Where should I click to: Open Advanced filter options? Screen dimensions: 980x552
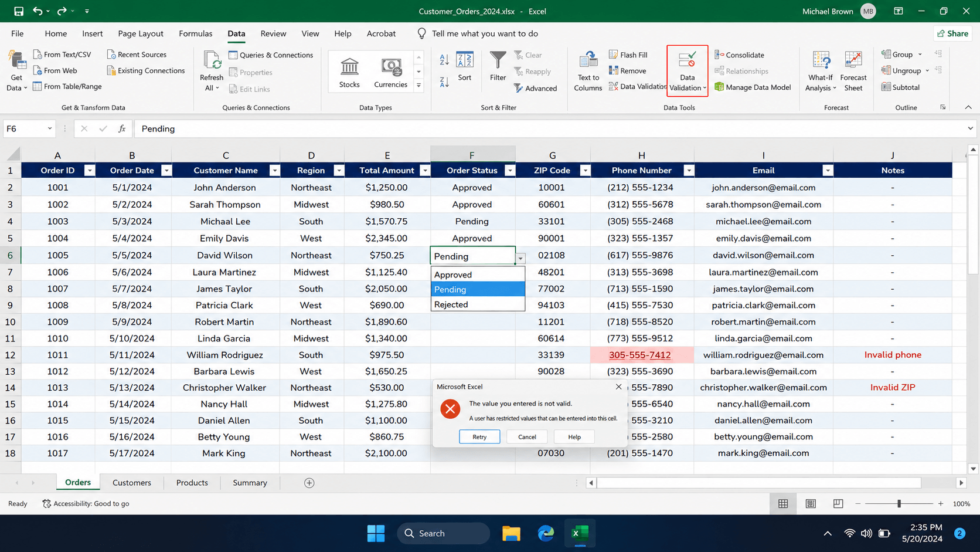536,89
